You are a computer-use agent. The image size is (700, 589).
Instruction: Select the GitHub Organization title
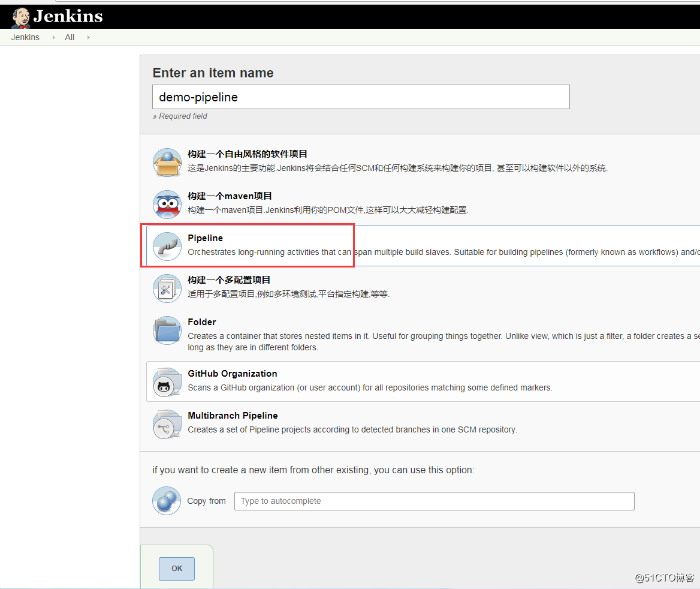tap(232, 374)
